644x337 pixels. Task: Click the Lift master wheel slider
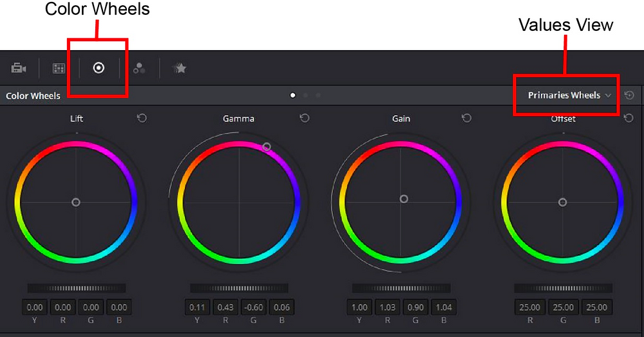click(x=77, y=288)
